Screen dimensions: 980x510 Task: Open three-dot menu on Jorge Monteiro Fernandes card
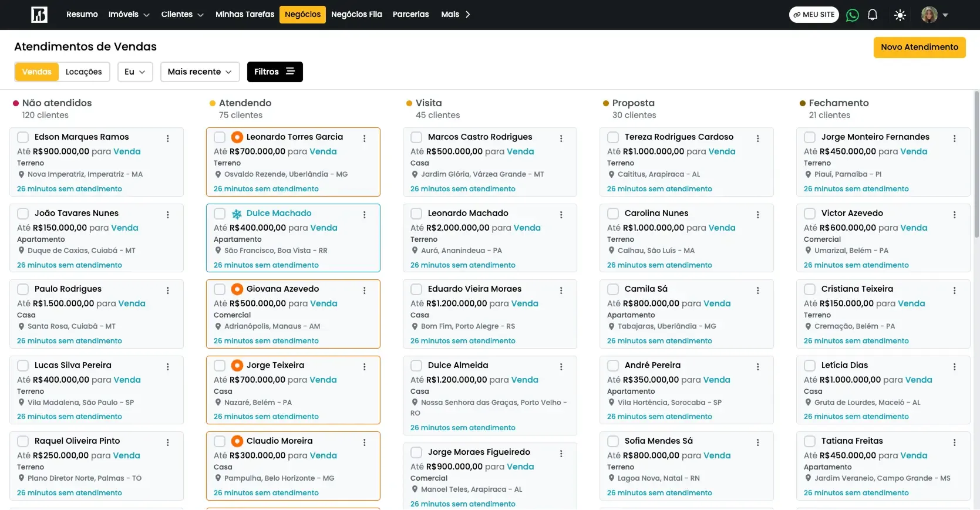pyautogui.click(x=955, y=139)
